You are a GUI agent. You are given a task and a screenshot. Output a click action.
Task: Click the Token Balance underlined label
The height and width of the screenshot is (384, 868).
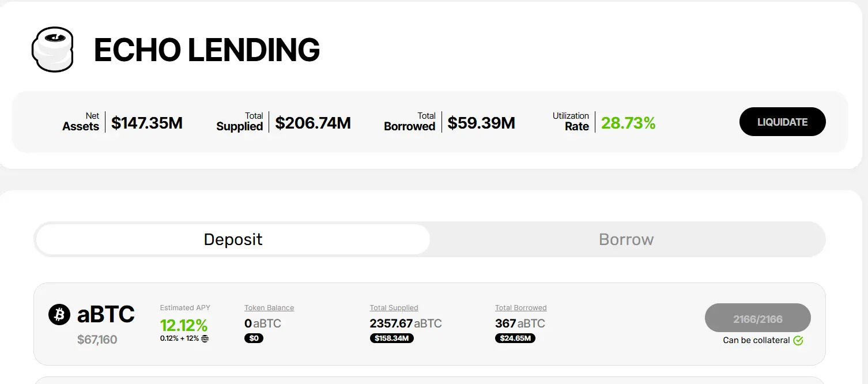click(269, 308)
